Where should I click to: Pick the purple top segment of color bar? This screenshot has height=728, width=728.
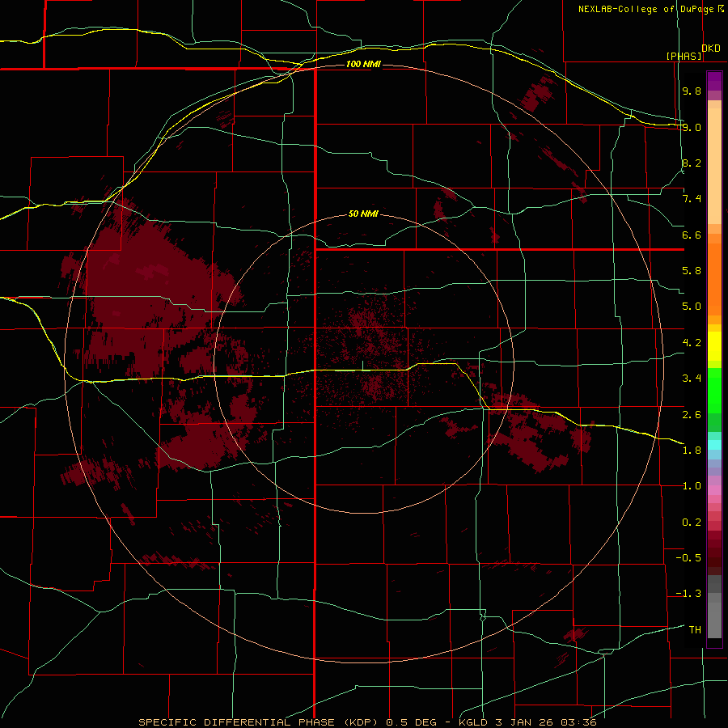714,81
